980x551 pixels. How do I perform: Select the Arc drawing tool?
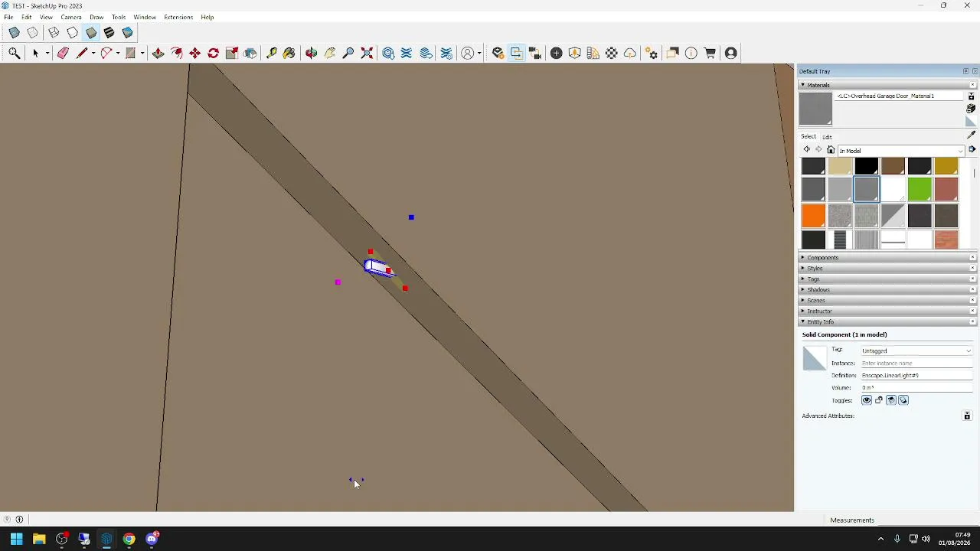[x=106, y=53]
